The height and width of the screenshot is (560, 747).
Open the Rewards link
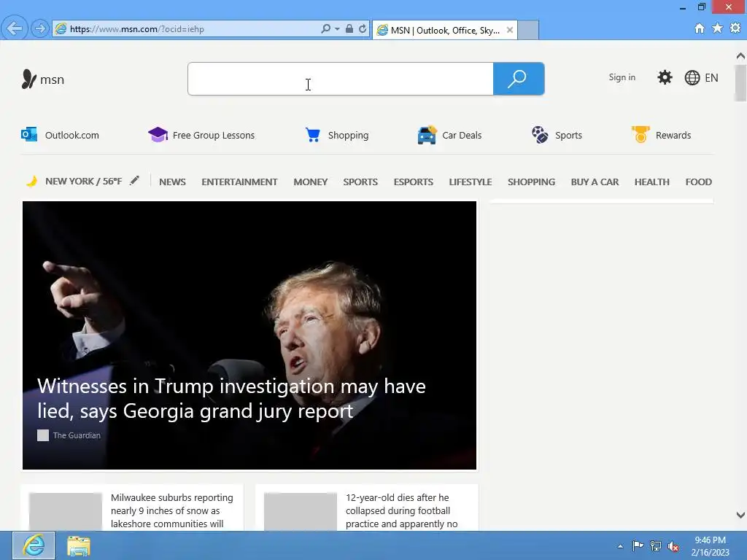click(x=673, y=135)
